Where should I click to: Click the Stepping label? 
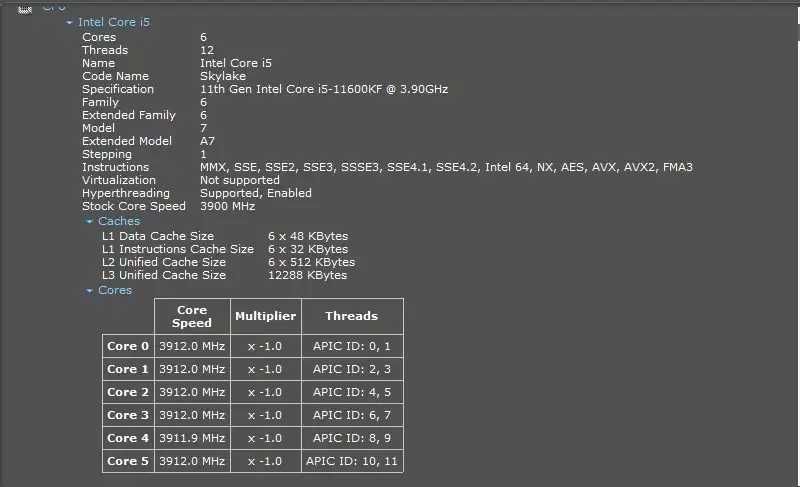107,154
